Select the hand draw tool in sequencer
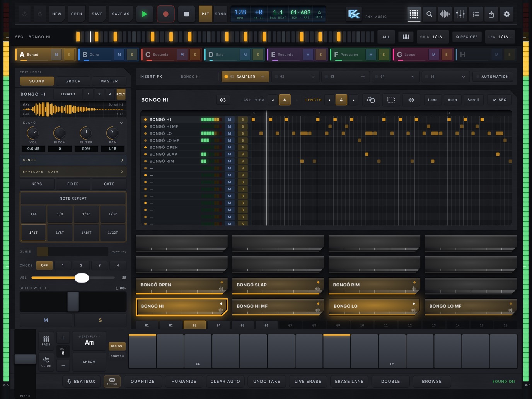The height and width of the screenshot is (399, 532). tap(371, 100)
